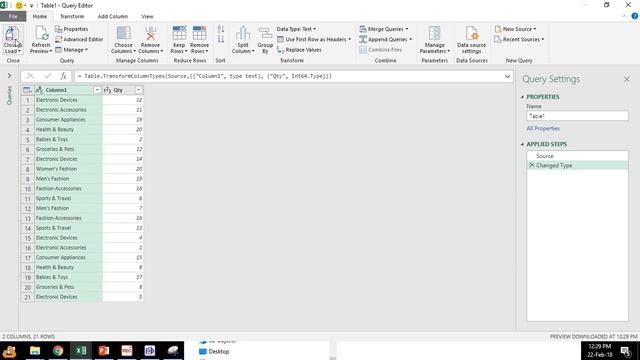640x360 pixels.
Task: Click the Recent Sources command
Action: (x=519, y=39)
